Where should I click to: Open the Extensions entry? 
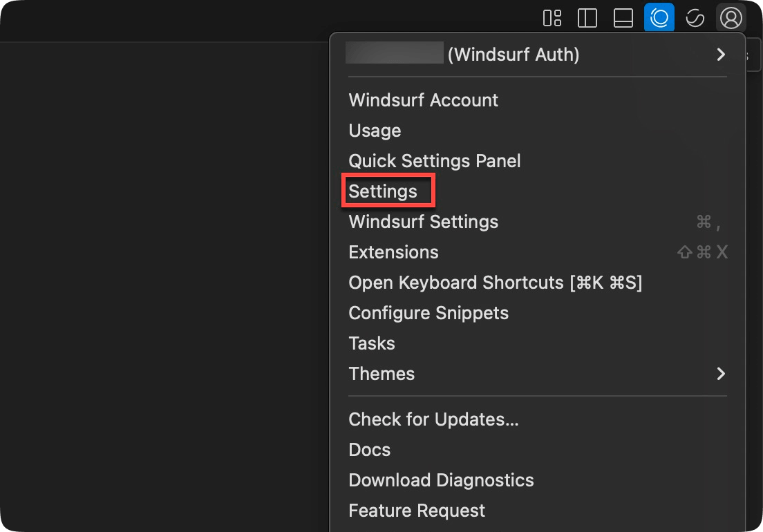click(394, 252)
